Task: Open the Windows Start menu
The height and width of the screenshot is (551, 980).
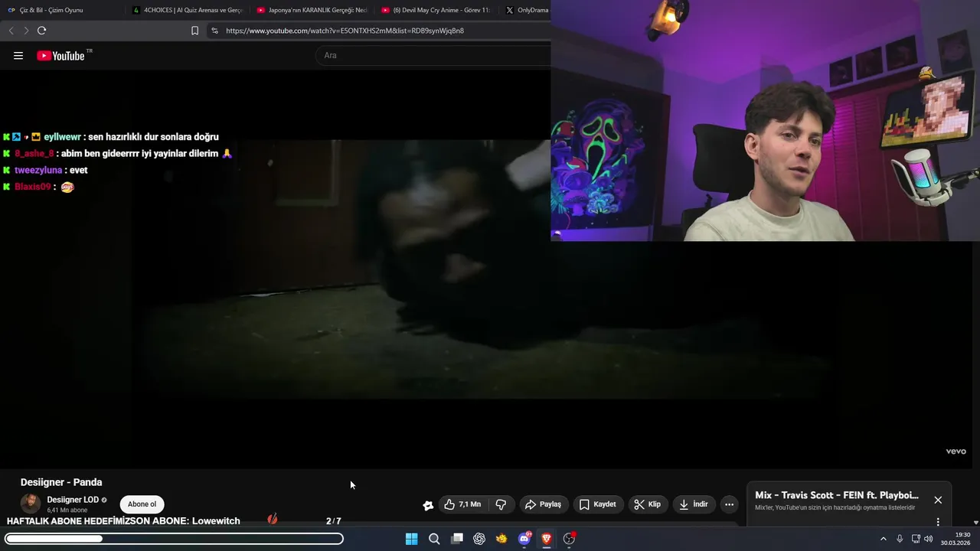Action: (x=412, y=539)
